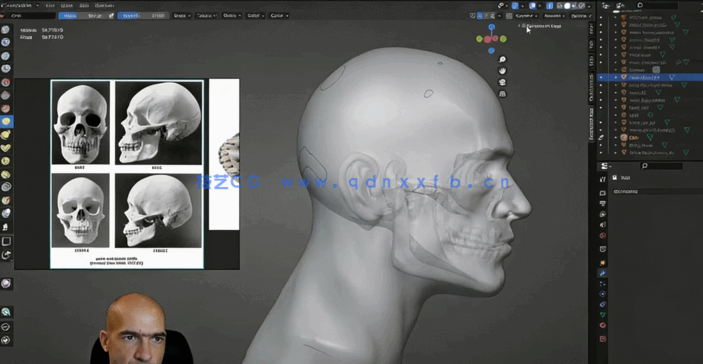Open the Modifiers wrench properties tab
703x364 pixels.
pos(603,273)
